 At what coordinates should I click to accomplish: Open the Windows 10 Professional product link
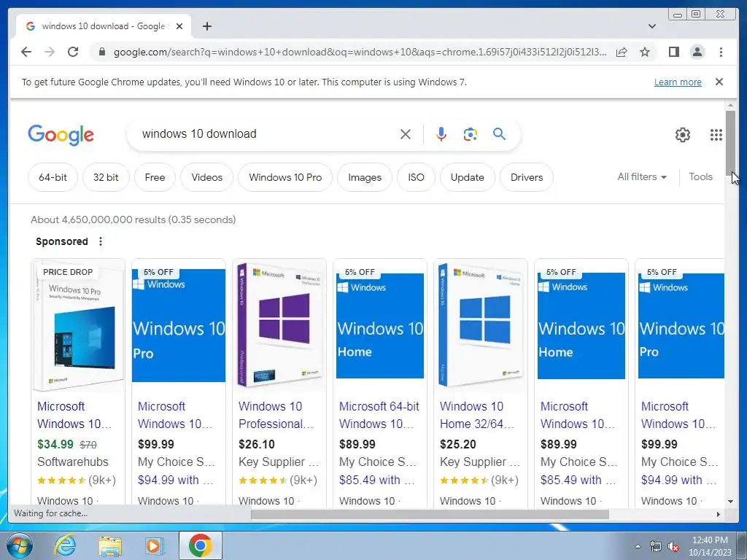tap(276, 415)
